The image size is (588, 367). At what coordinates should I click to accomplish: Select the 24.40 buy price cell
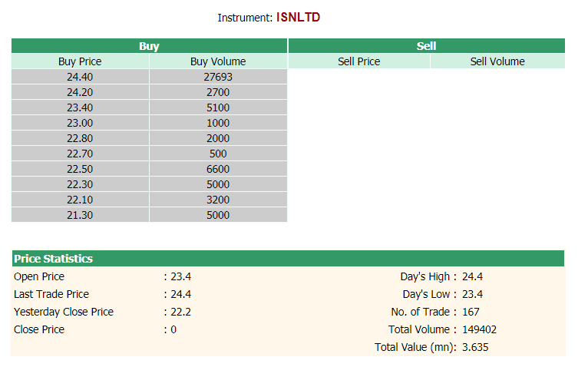[x=80, y=77]
